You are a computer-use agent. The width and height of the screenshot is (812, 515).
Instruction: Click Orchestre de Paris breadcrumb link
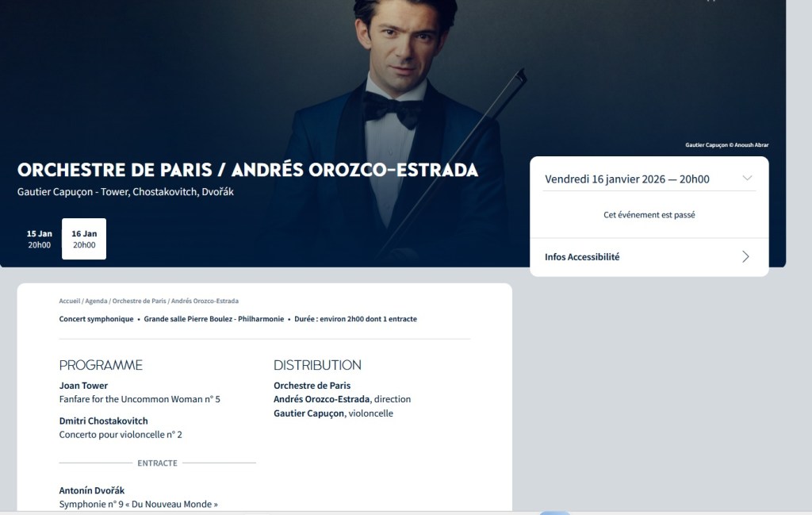pos(139,302)
